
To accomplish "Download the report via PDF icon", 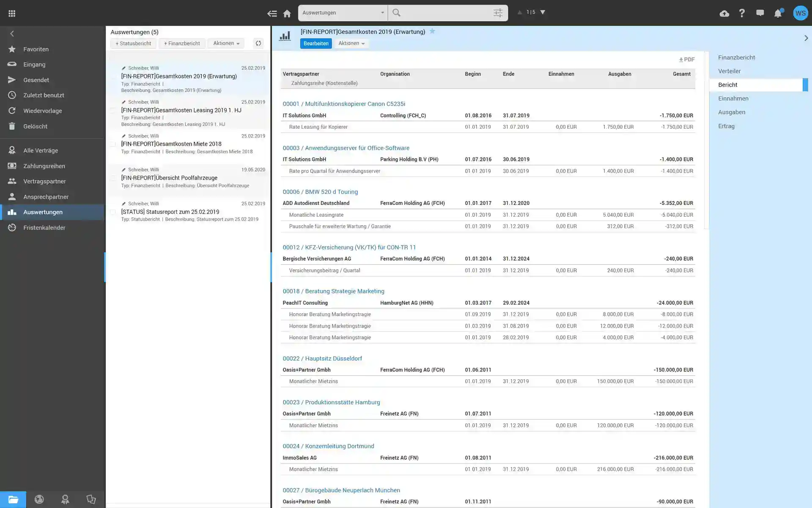I will click(x=687, y=60).
